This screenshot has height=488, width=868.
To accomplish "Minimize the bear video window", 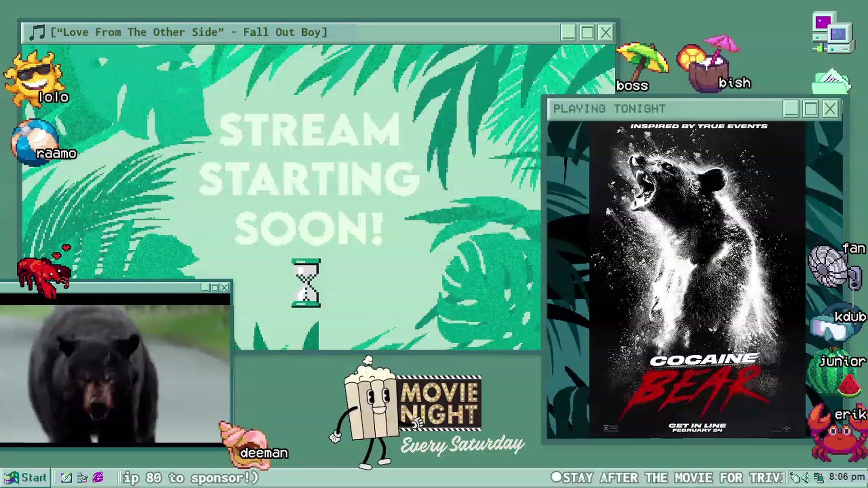I will point(205,287).
